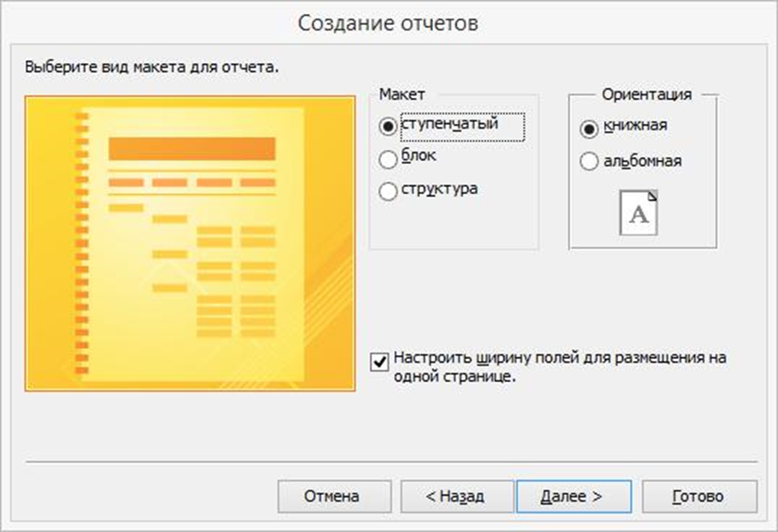Set orientation to книжная
Screen dimensions: 778x532
(x=588, y=129)
